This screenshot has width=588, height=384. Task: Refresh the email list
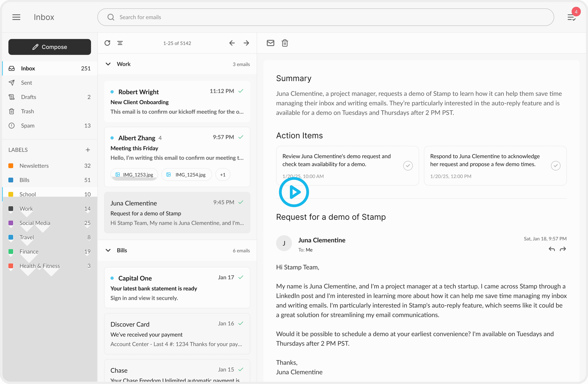[107, 43]
